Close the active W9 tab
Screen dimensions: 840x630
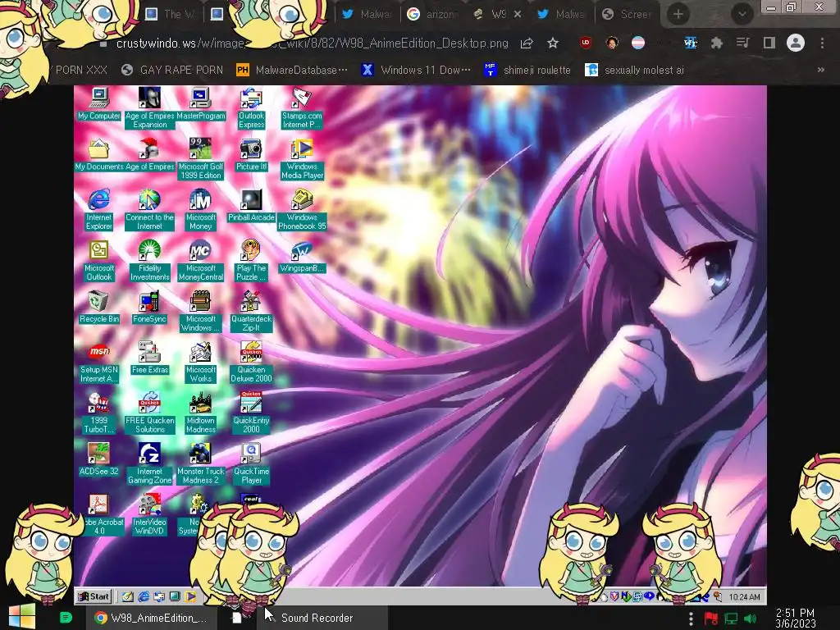(x=518, y=15)
